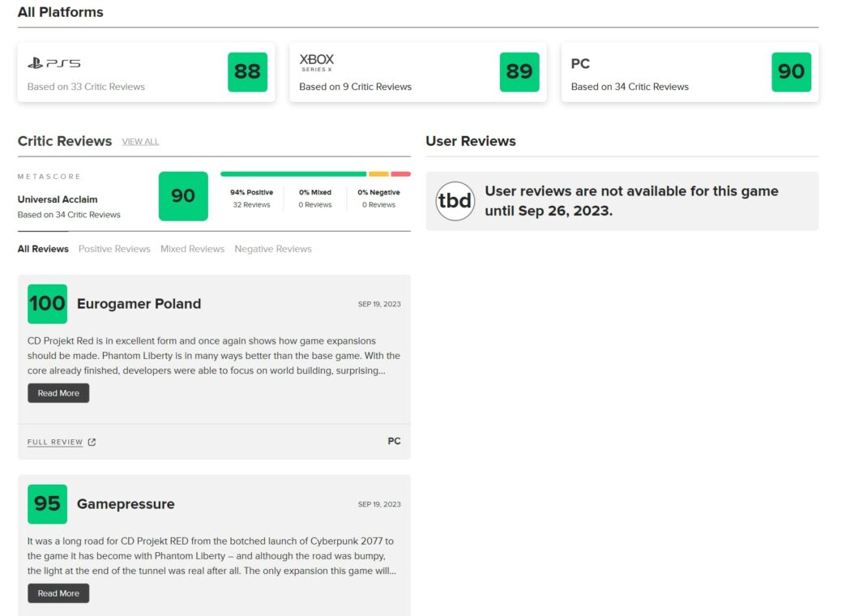
Task: Open external link icon beside Full Review
Action: pyautogui.click(x=92, y=443)
